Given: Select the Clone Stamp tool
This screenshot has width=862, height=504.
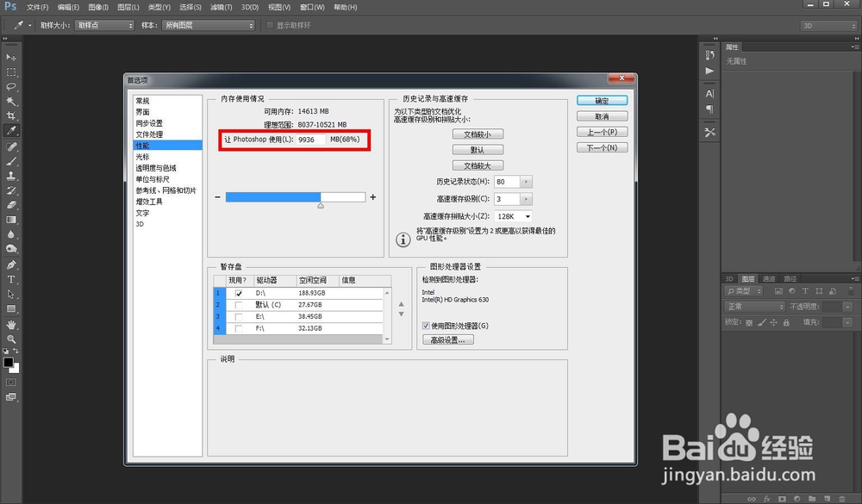Looking at the screenshot, I should tap(11, 176).
